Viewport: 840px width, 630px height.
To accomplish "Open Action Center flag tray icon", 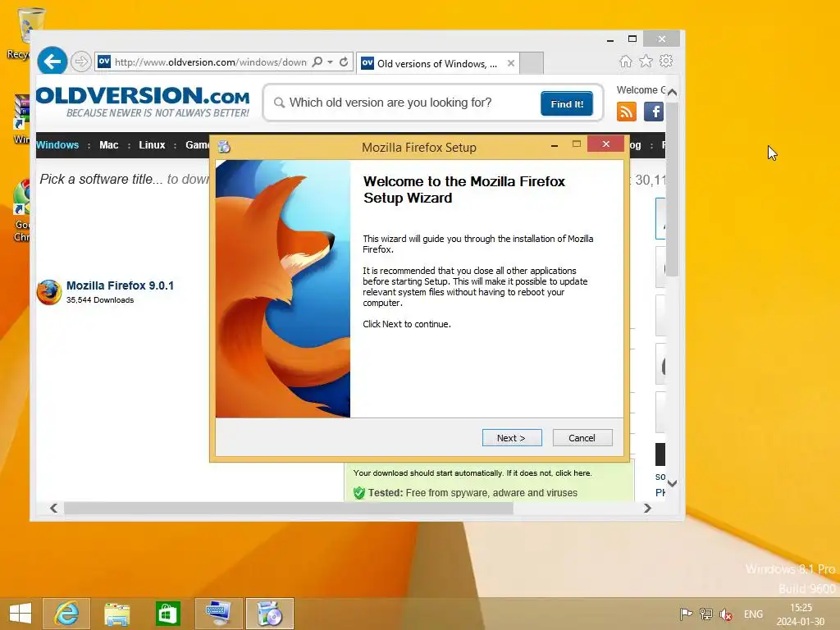I will (x=686, y=614).
